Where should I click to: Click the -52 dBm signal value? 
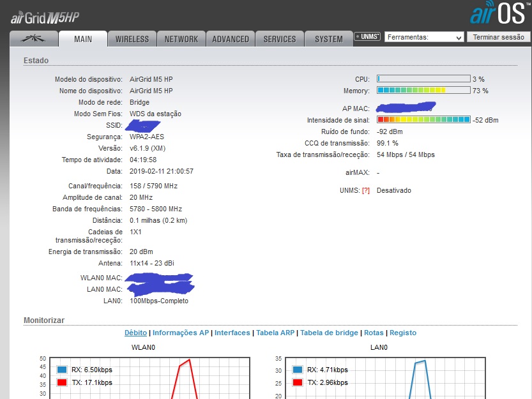[485, 120]
